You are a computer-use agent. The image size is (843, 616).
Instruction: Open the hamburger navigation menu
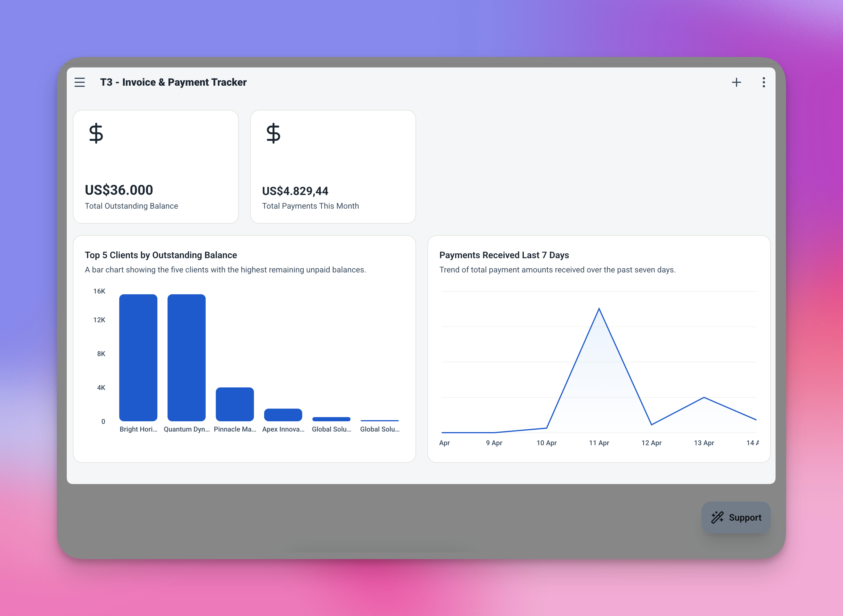pyautogui.click(x=79, y=82)
